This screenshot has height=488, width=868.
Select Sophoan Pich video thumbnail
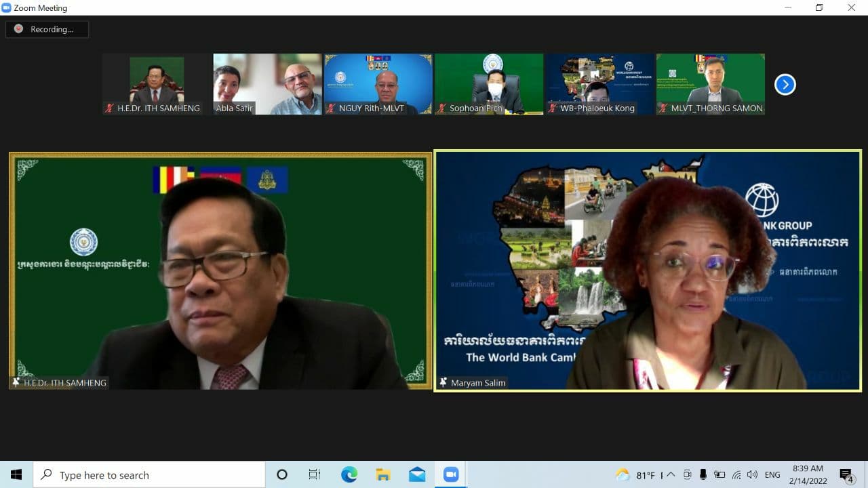pyautogui.click(x=489, y=84)
